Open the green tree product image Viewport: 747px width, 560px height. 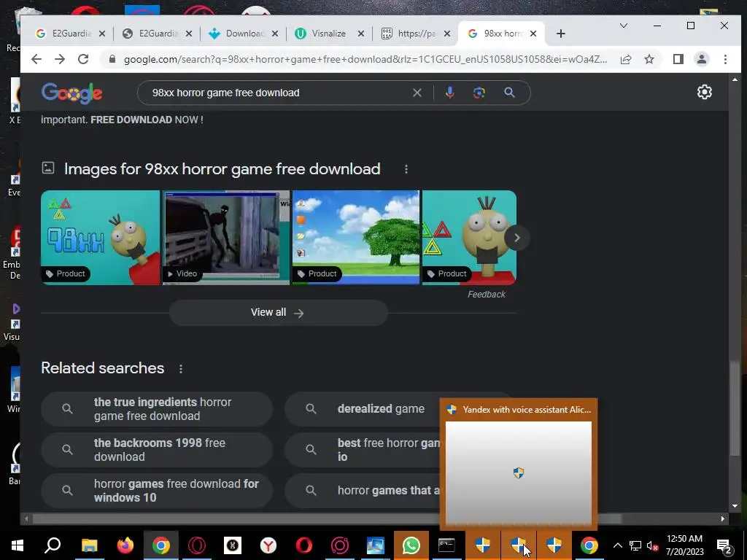(x=356, y=238)
